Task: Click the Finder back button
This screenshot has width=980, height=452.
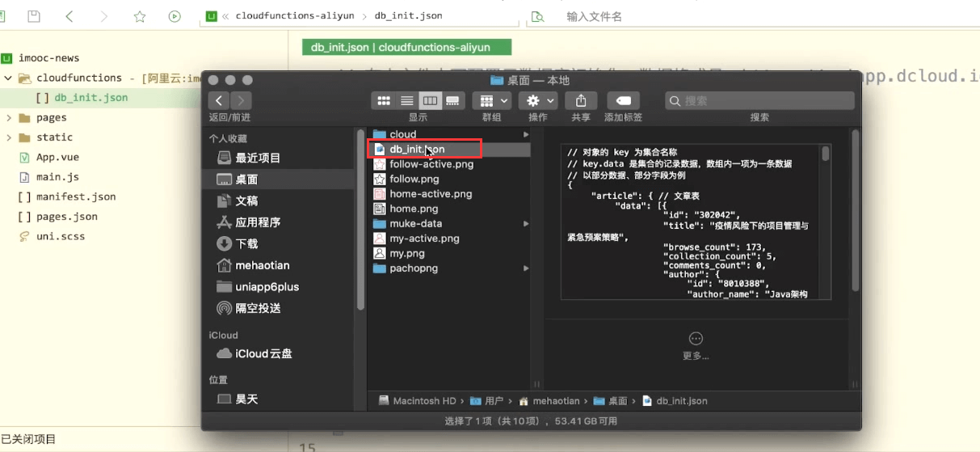Action: [x=219, y=101]
